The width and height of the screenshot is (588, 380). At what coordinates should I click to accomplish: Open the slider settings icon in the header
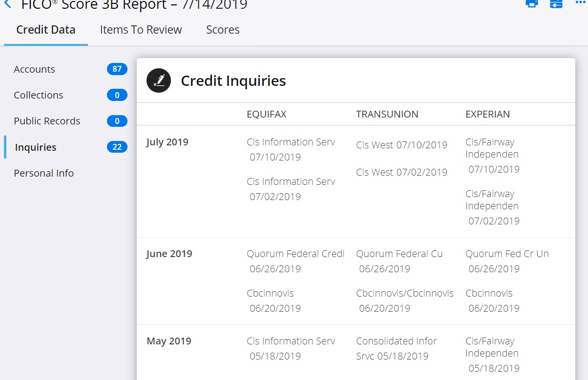(x=556, y=3)
